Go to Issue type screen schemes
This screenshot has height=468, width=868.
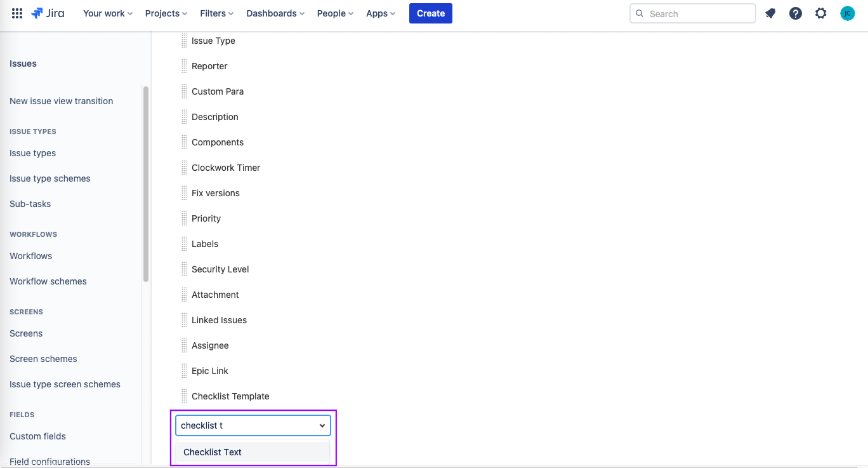click(x=65, y=384)
